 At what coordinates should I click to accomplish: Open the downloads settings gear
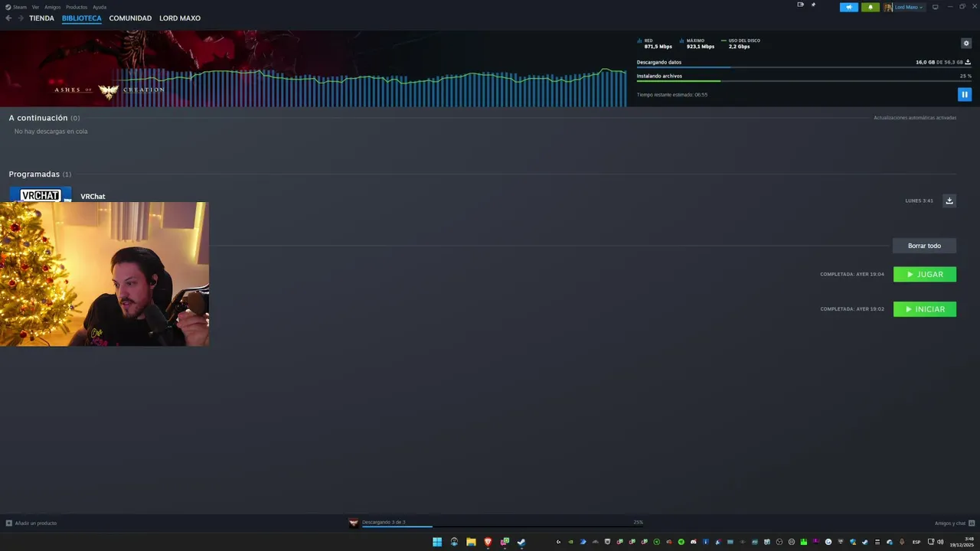(x=966, y=44)
